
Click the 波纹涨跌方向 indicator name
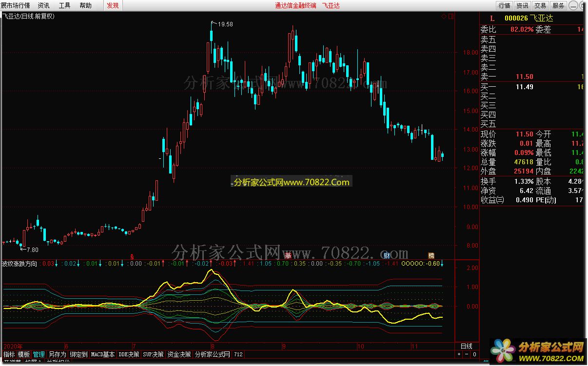pos(19,264)
